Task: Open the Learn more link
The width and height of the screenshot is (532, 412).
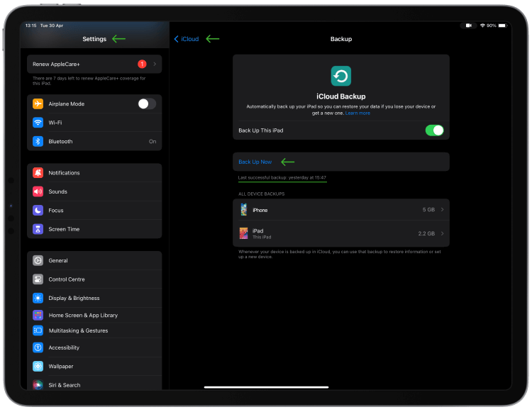Action: [x=358, y=113]
